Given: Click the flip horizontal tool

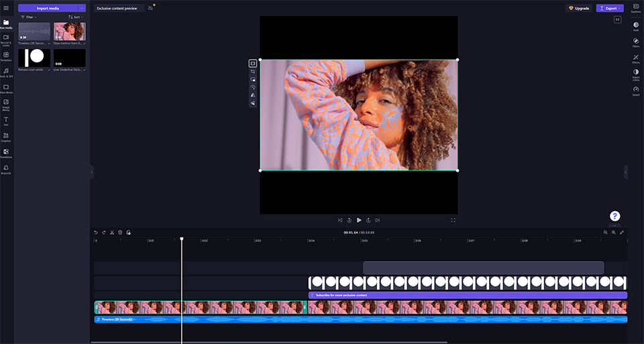Looking at the screenshot, I should click(253, 95).
